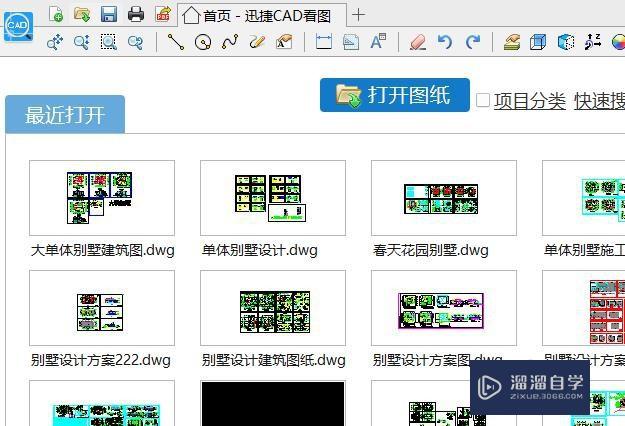
Task: Open a file using the folder toolbar icon
Action: click(x=82, y=14)
